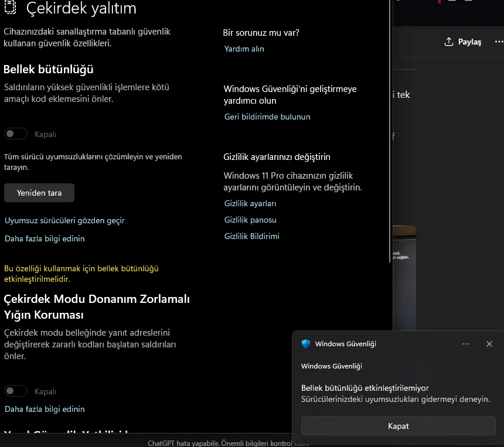The width and height of the screenshot is (504, 447).
Task: Click the Paylaş share icon
Action: point(449,42)
